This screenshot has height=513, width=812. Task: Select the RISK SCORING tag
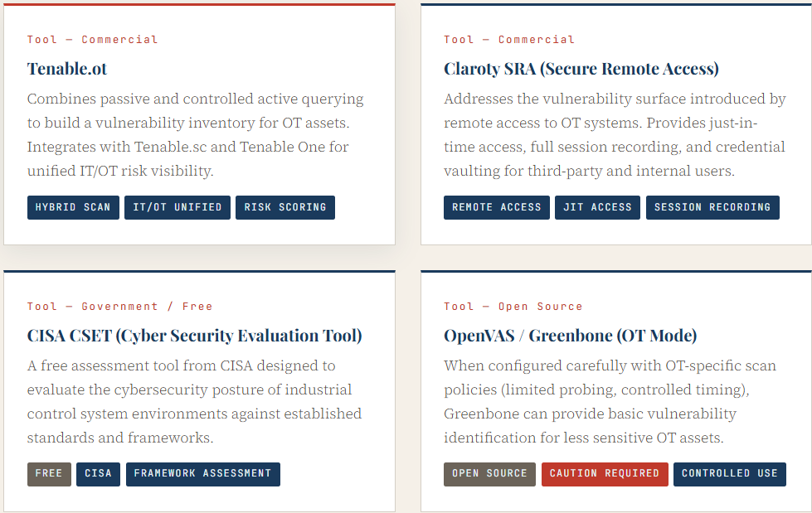[x=284, y=207]
